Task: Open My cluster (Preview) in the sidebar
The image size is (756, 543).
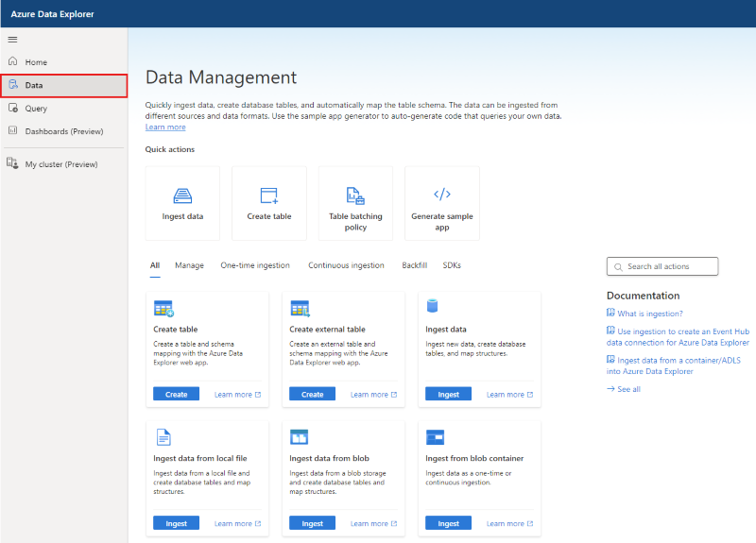Action: click(x=64, y=164)
